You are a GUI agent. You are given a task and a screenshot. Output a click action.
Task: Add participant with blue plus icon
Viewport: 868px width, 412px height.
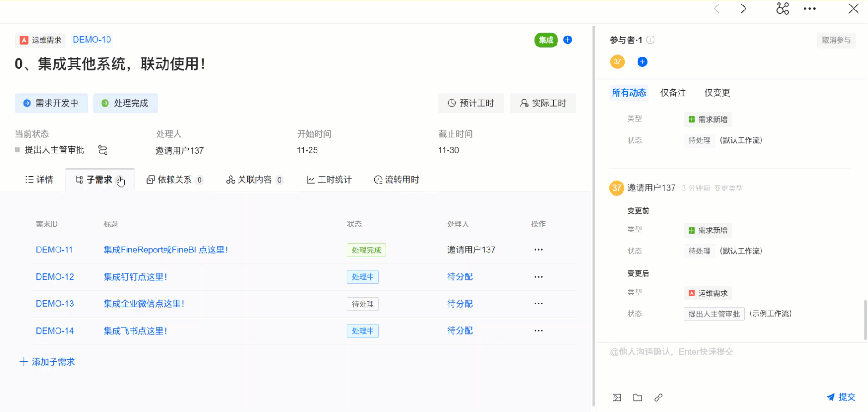tap(642, 62)
